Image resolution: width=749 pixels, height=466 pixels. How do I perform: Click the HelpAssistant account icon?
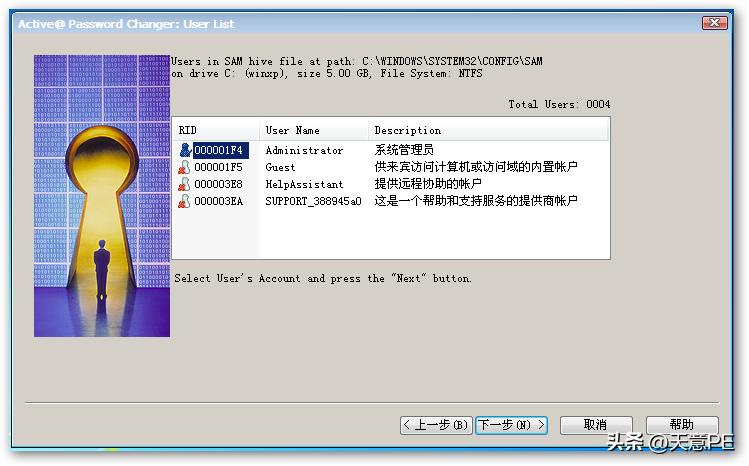click(x=184, y=184)
